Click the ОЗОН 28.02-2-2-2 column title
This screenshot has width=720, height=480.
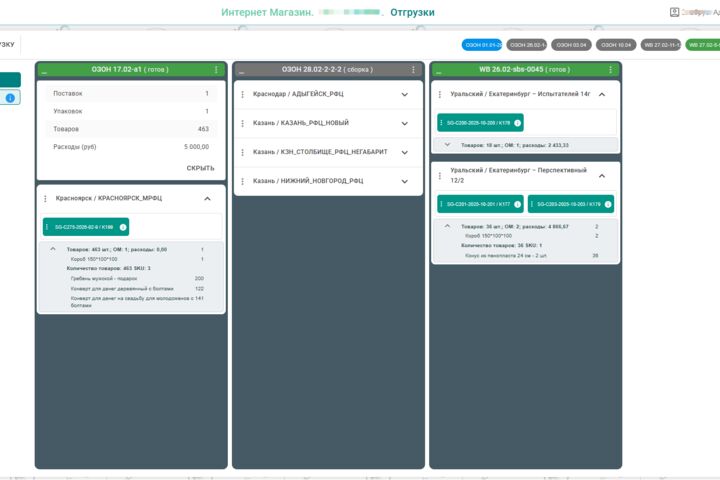(x=327, y=69)
